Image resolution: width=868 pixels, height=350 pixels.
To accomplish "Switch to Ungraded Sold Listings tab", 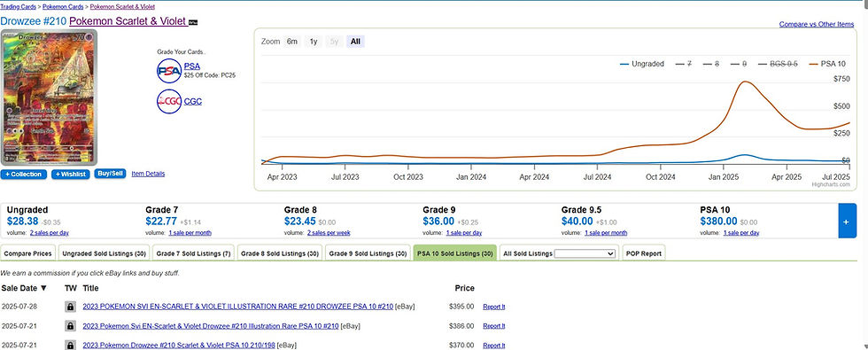I will point(105,253).
